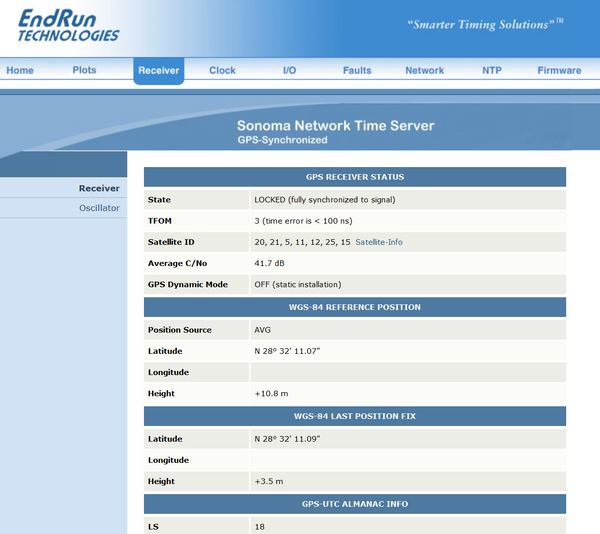The image size is (600, 534).
Task: Select 'OFF (static installation)' value
Action: tap(298, 285)
